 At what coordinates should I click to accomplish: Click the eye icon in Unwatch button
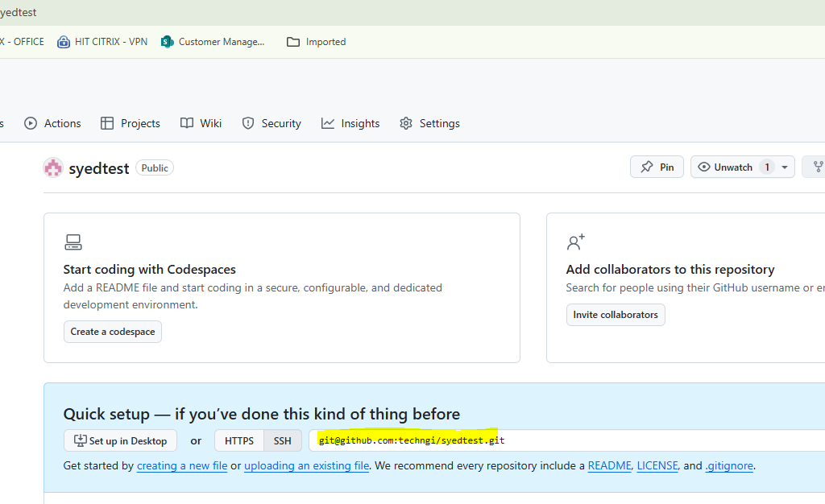pos(704,167)
